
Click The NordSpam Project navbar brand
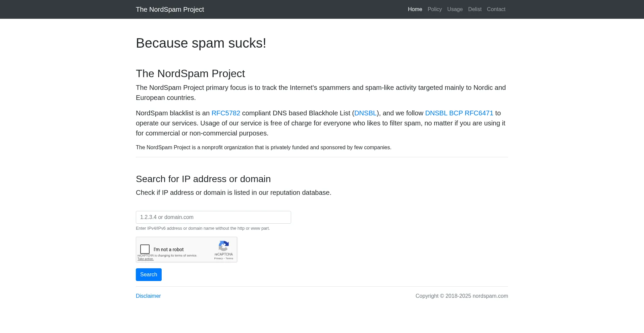170,9
